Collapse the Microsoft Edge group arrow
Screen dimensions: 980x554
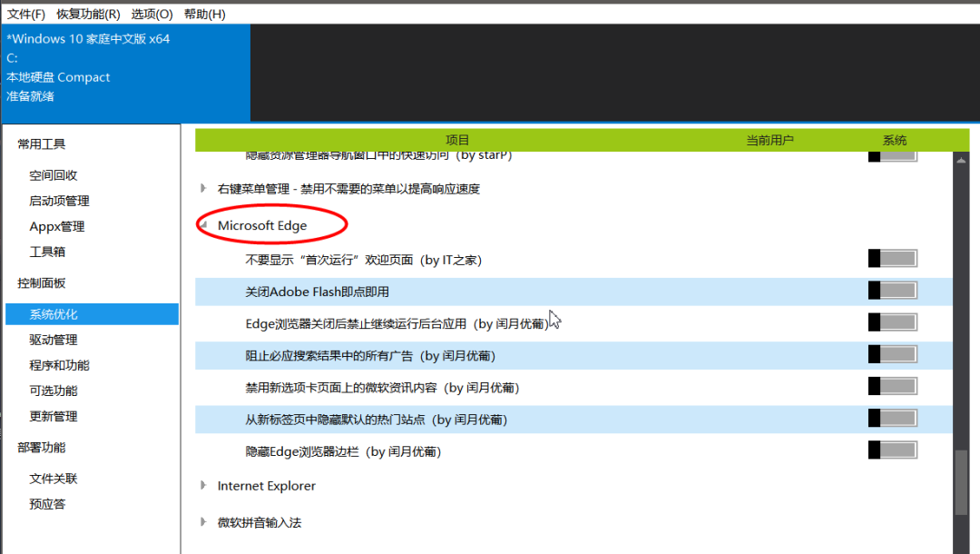click(204, 225)
